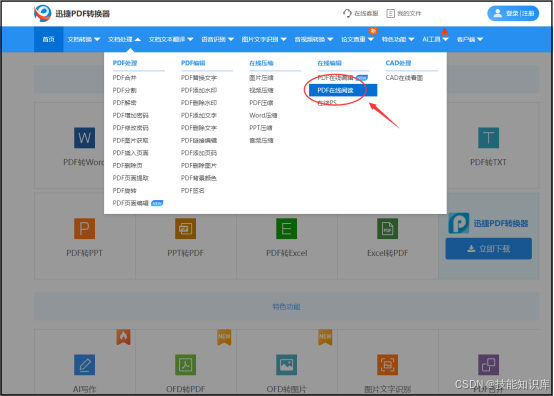Select 视频压缩 in 在线压缩 column
This screenshot has width=554, height=396.
[x=261, y=90]
